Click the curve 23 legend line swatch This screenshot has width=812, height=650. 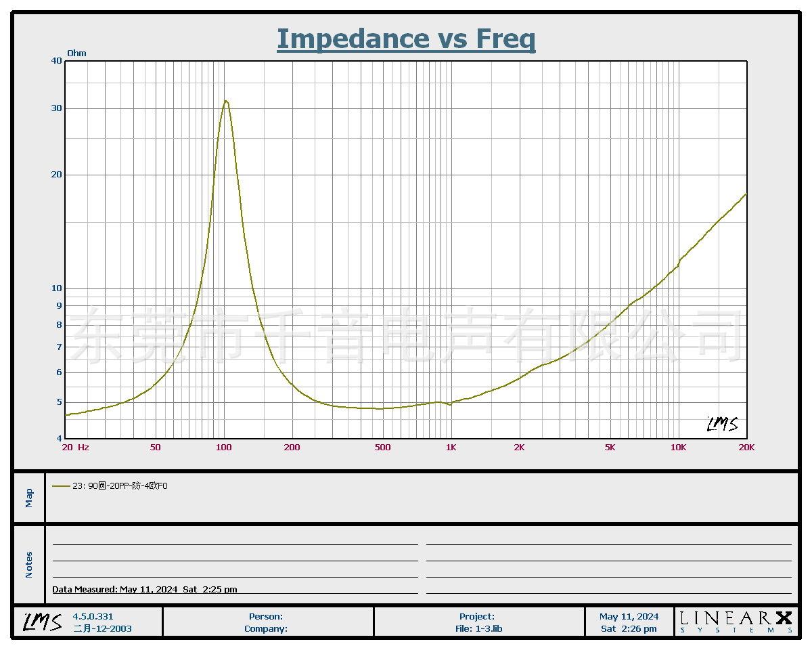click(61, 486)
